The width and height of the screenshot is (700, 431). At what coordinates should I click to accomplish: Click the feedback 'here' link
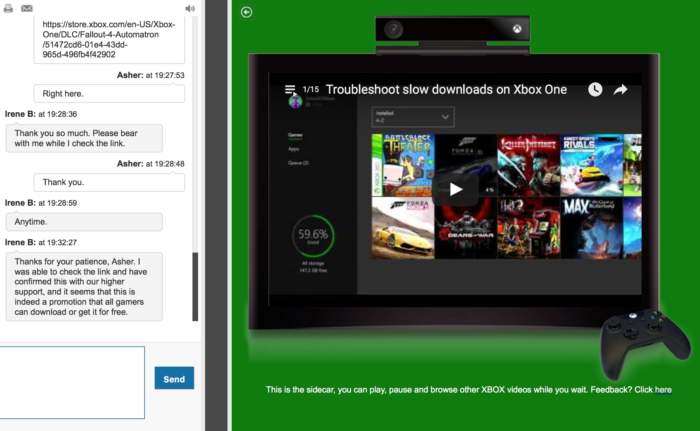click(663, 389)
